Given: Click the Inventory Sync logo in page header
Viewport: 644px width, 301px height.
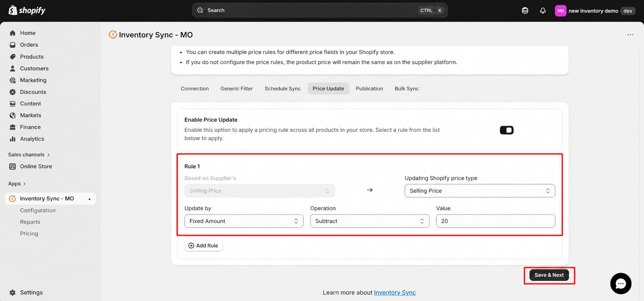Looking at the screenshot, I should coord(113,34).
